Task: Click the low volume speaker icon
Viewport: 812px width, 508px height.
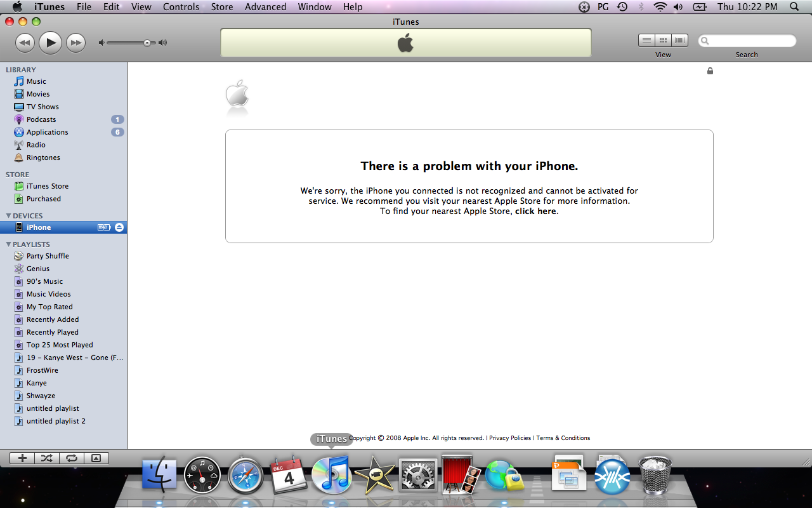Action: click(x=101, y=43)
